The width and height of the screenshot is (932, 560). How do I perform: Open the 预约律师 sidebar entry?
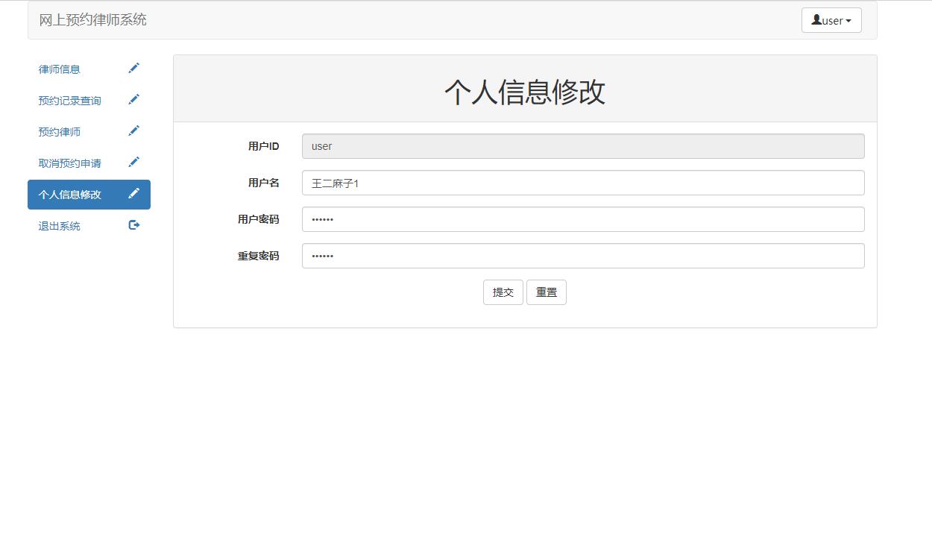point(59,130)
